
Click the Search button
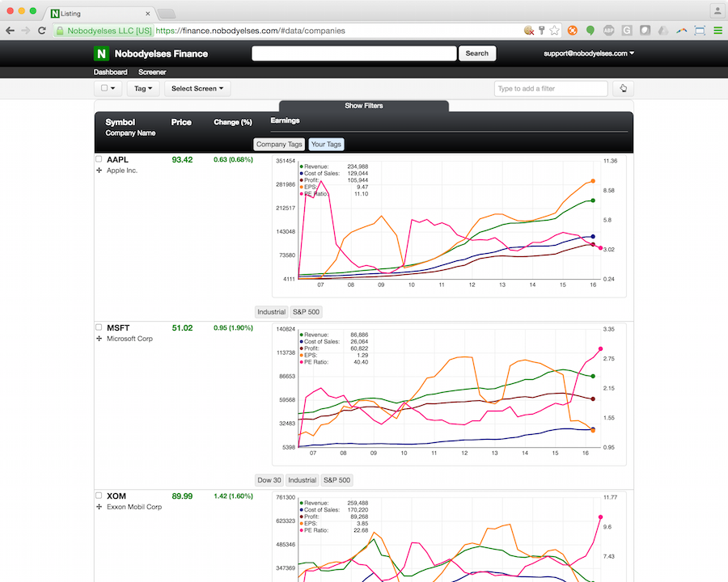point(477,53)
